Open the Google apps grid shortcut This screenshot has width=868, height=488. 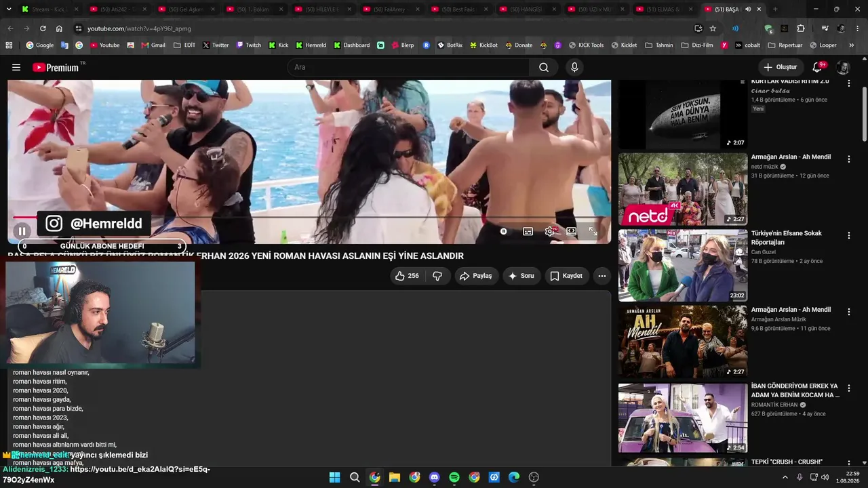9,45
